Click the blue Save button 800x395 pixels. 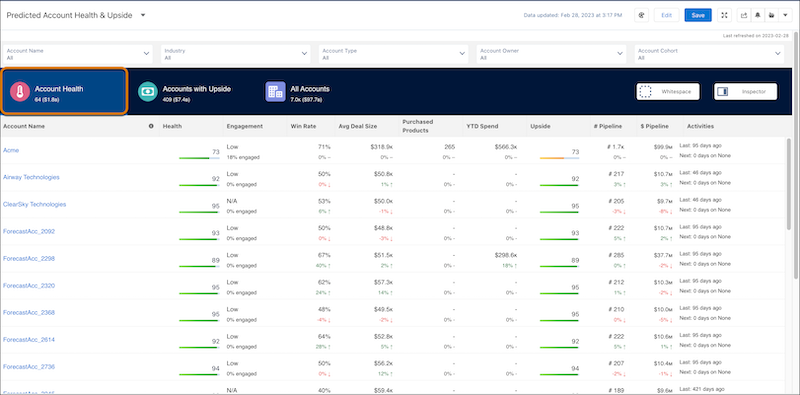pos(698,15)
